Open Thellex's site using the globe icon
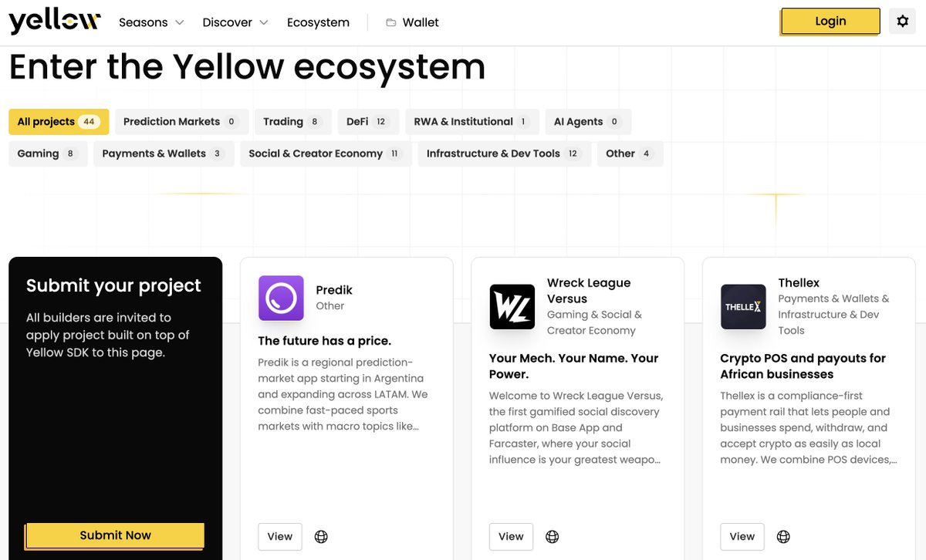Viewport: 926px width, 560px height. [783, 536]
